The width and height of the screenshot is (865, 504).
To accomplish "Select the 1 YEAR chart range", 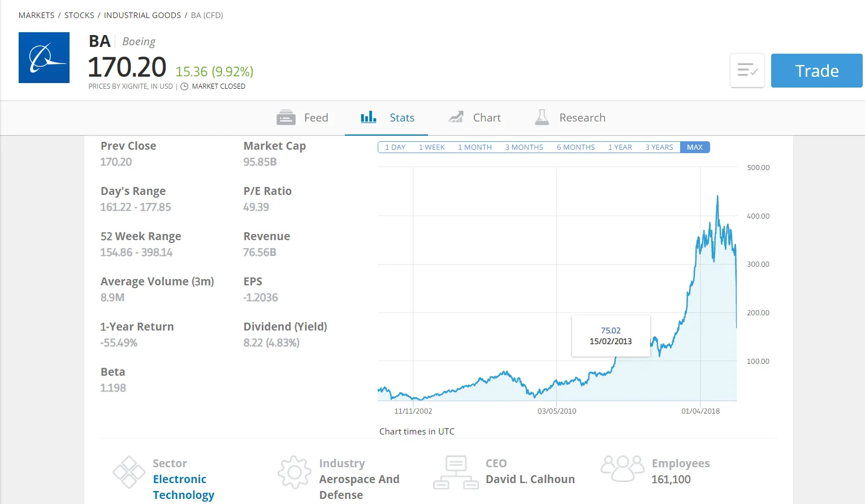I will (x=620, y=147).
